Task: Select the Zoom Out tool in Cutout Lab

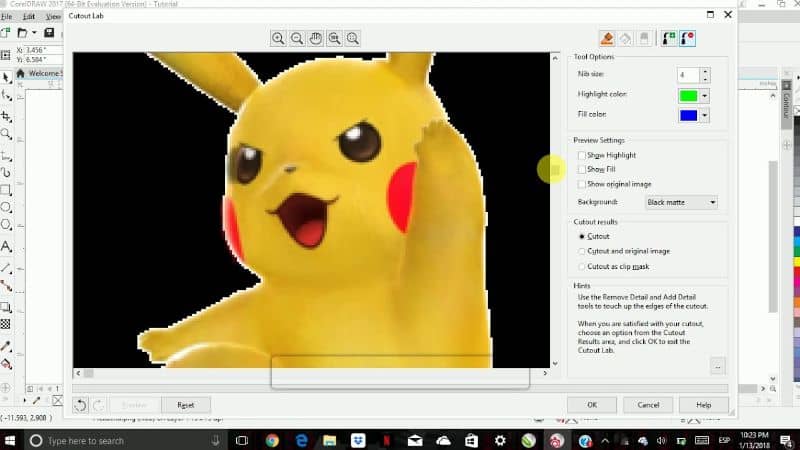Action: coord(297,38)
